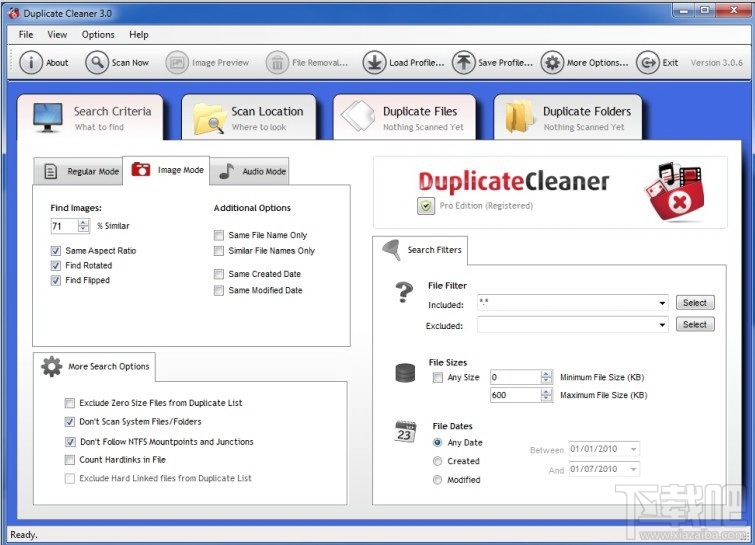Image resolution: width=755 pixels, height=545 pixels.
Task: Expand the Included file filter dropdown
Action: coord(662,303)
